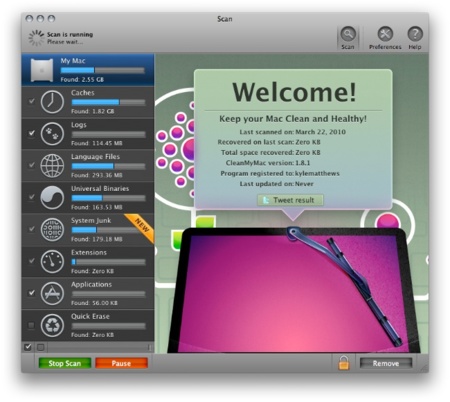Stop the scan with Stop Scan
This screenshot has height=402, width=450.
[x=65, y=363]
